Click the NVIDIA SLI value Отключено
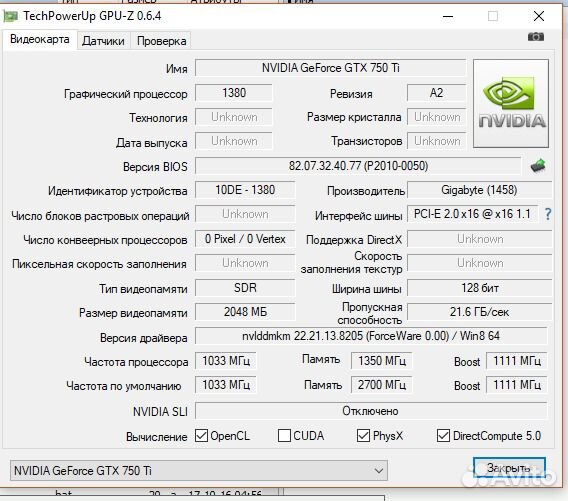Screen dimensions: 568x501 [371, 411]
